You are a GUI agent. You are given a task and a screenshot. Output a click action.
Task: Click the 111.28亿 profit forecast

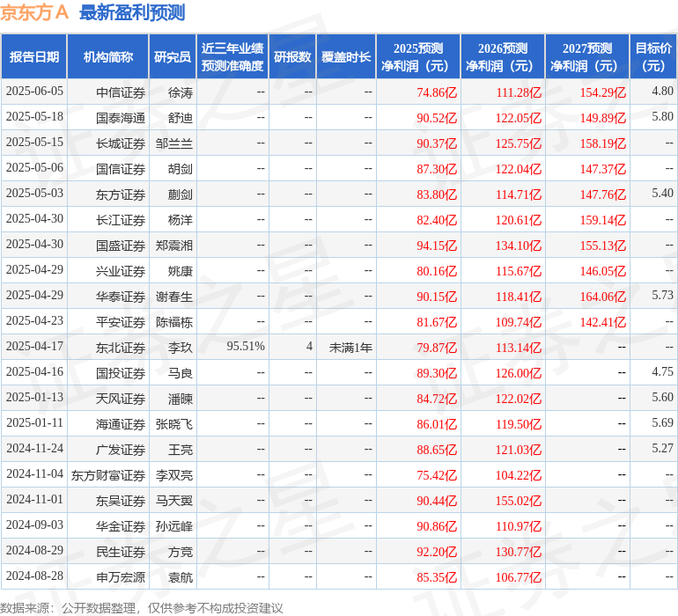[x=519, y=92]
